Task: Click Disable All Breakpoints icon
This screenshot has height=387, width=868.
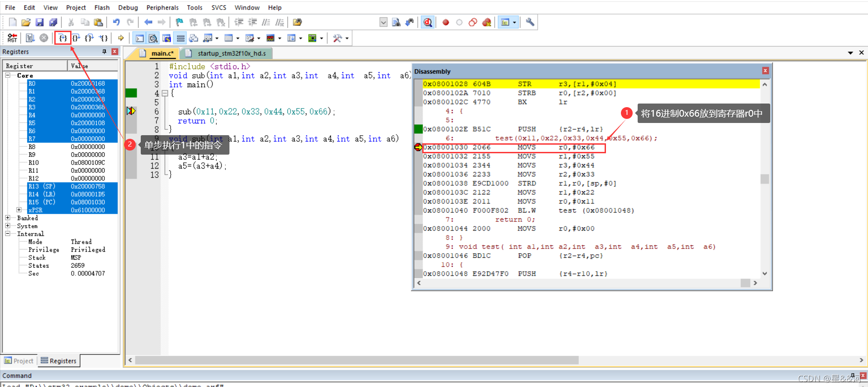Action: click(x=473, y=22)
